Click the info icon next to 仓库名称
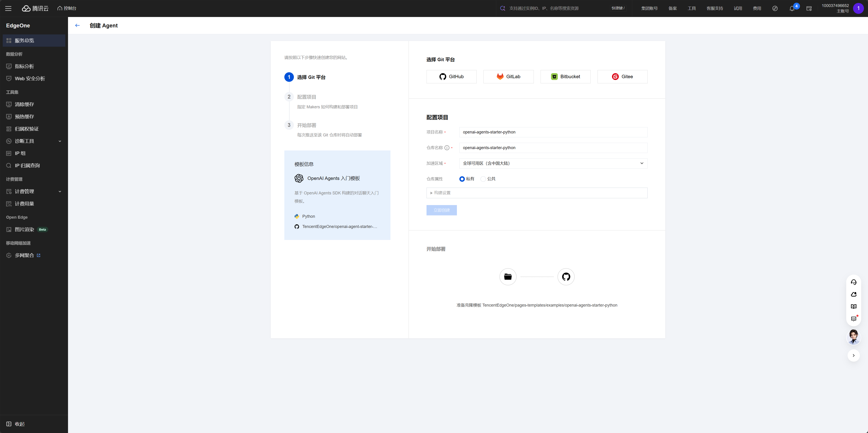This screenshot has width=868, height=433. [447, 148]
